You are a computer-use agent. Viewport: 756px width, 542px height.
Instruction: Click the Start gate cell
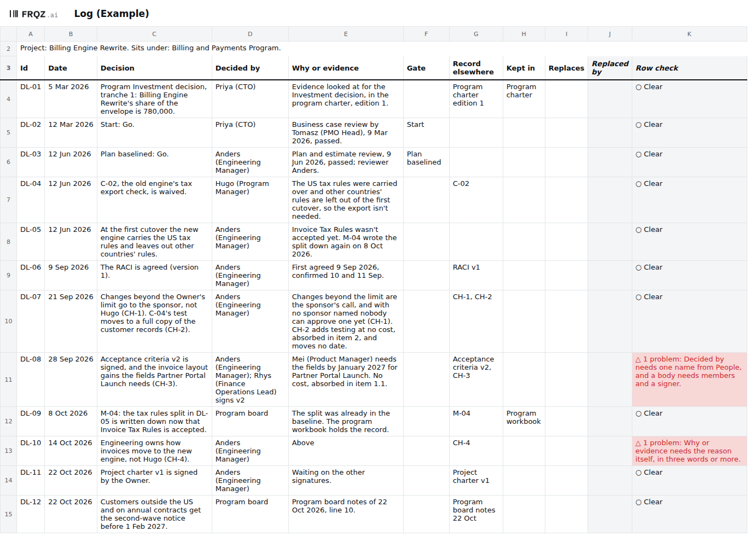click(x=426, y=133)
